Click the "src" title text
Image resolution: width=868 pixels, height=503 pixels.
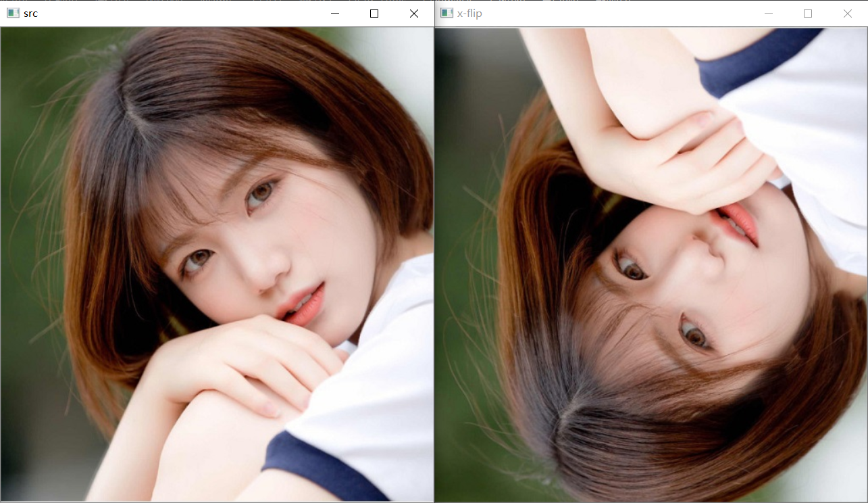point(30,14)
